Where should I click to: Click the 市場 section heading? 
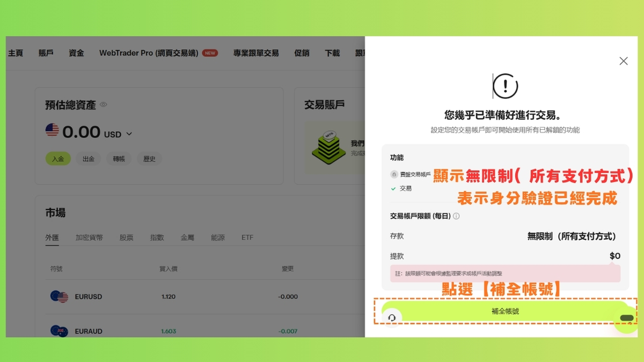click(55, 213)
